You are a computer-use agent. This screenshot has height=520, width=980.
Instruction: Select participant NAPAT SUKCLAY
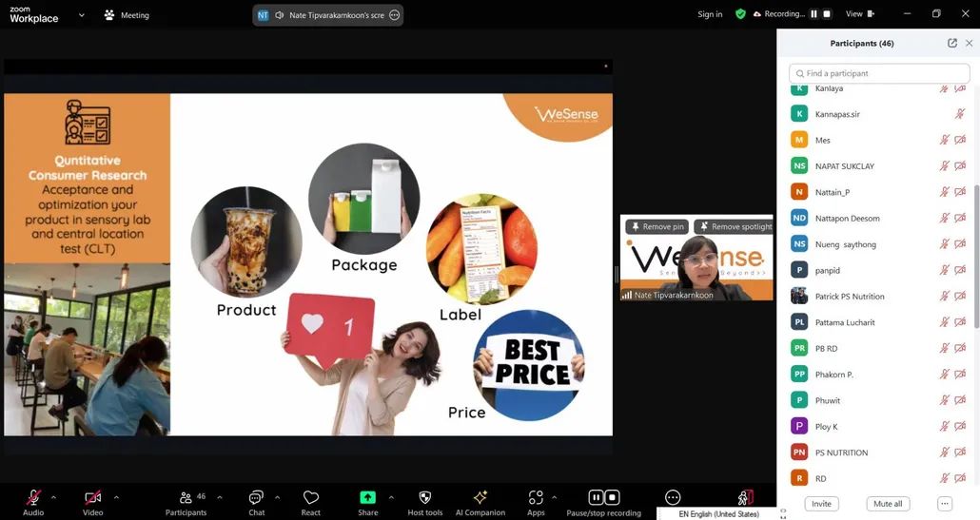(878, 166)
